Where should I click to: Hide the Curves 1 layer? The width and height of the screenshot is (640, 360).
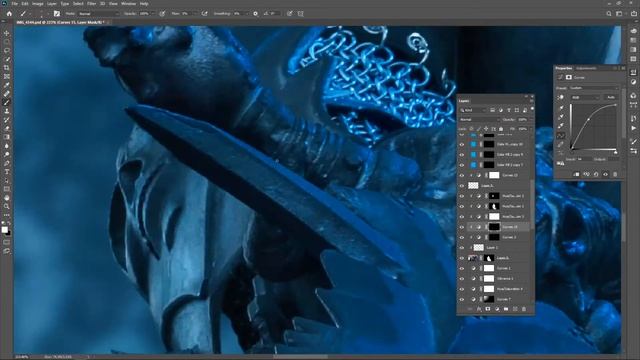pos(462,268)
